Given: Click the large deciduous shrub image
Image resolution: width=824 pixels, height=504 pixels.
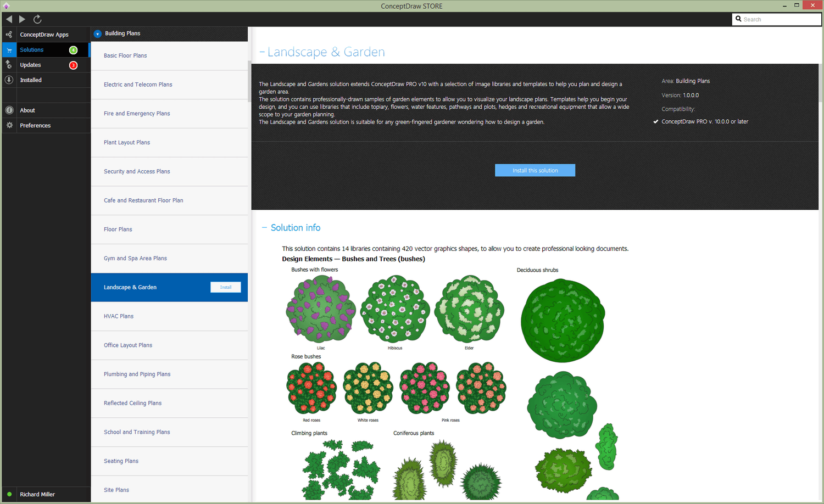Looking at the screenshot, I should click(563, 321).
